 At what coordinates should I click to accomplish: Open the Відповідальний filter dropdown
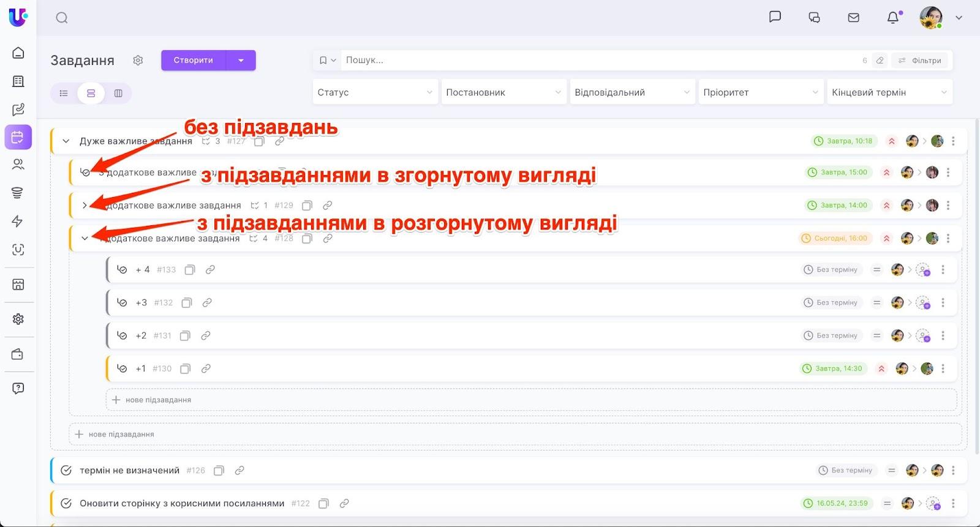coord(632,92)
